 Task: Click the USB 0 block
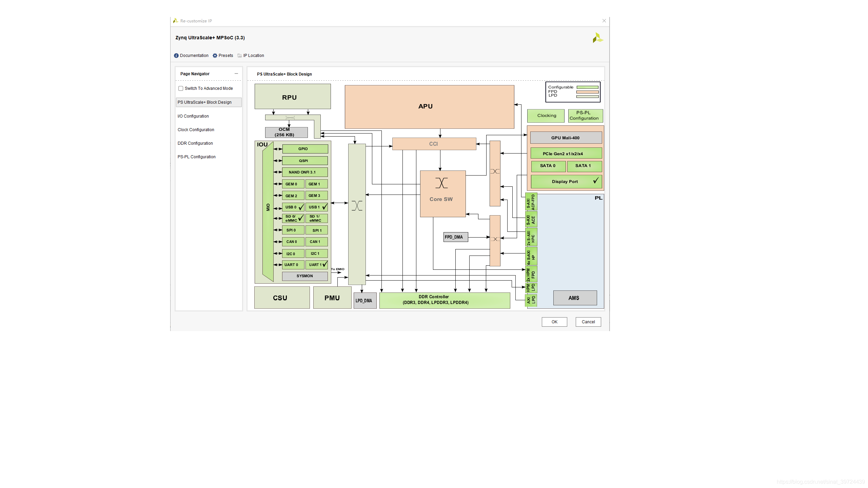293,207
